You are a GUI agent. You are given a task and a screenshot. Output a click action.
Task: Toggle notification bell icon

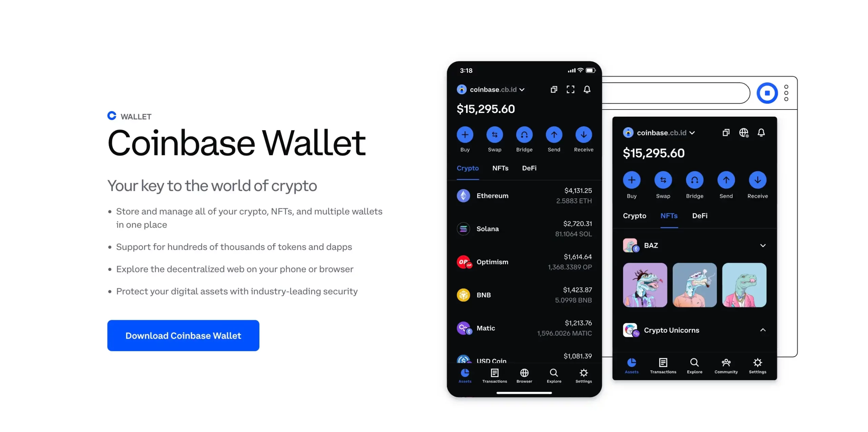point(587,89)
